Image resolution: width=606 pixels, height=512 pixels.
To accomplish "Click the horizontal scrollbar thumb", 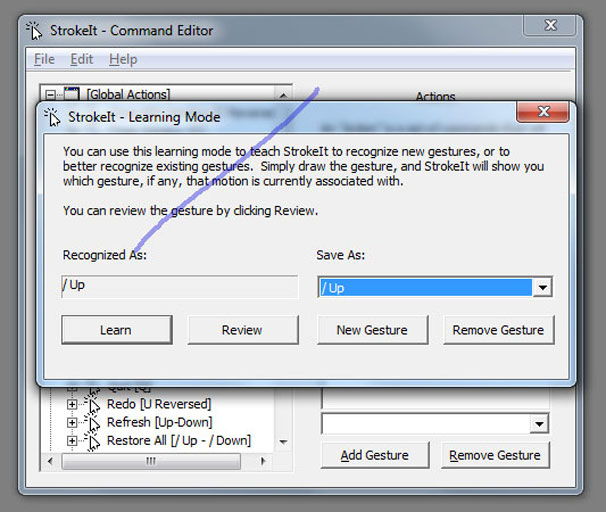I will (151, 461).
